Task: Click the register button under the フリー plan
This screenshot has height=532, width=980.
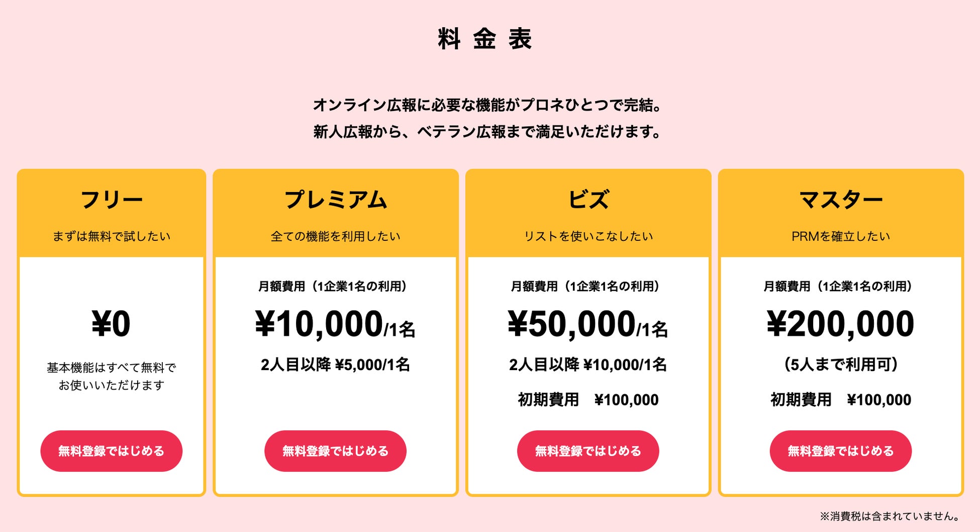Action: 111,451
